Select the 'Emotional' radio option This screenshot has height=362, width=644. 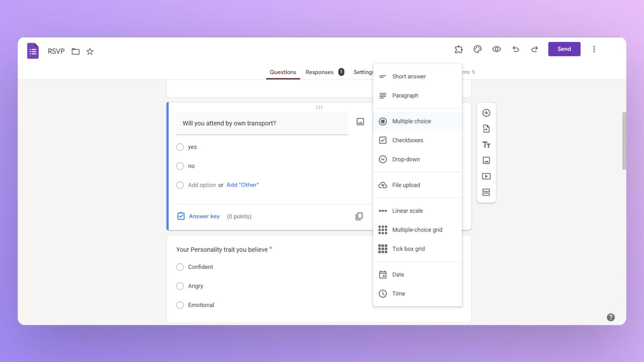coord(180,305)
